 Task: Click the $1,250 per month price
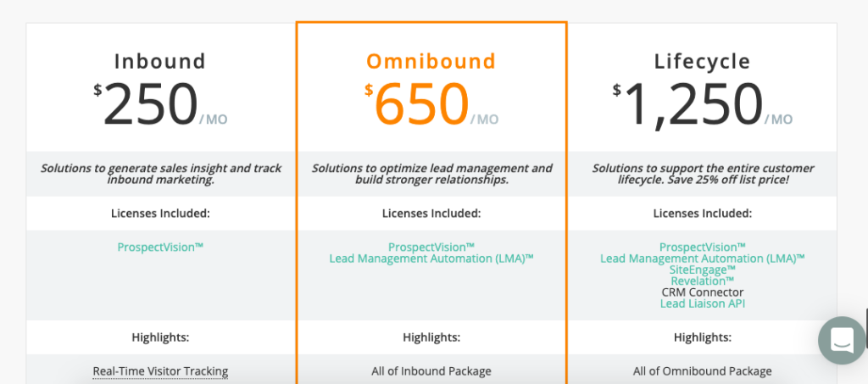[703, 104]
